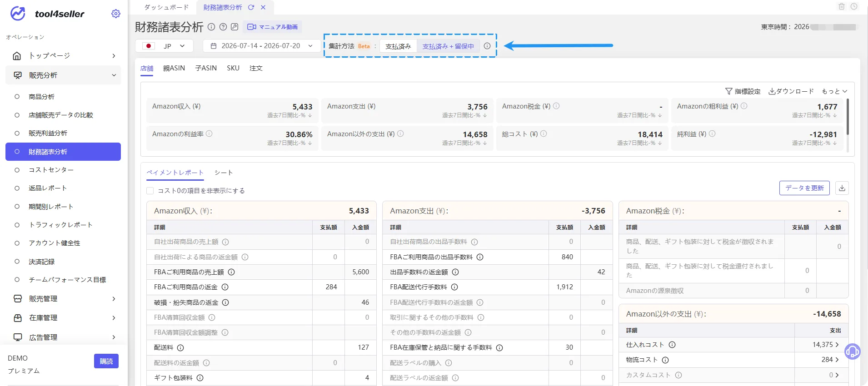Click info icon next to ギフト包装料
The height and width of the screenshot is (386, 868).
[x=200, y=378]
